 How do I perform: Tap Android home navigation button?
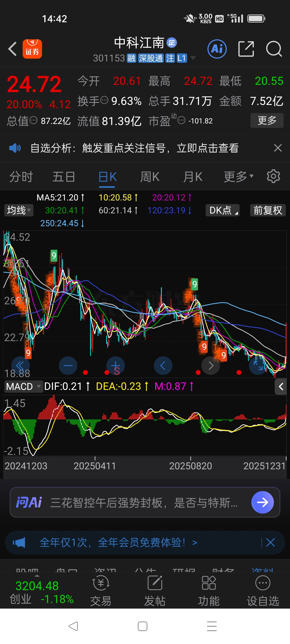(142, 626)
